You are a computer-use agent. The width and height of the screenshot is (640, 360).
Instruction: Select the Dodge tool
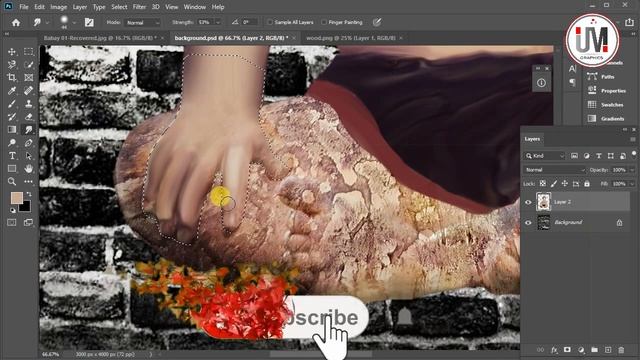(12, 143)
